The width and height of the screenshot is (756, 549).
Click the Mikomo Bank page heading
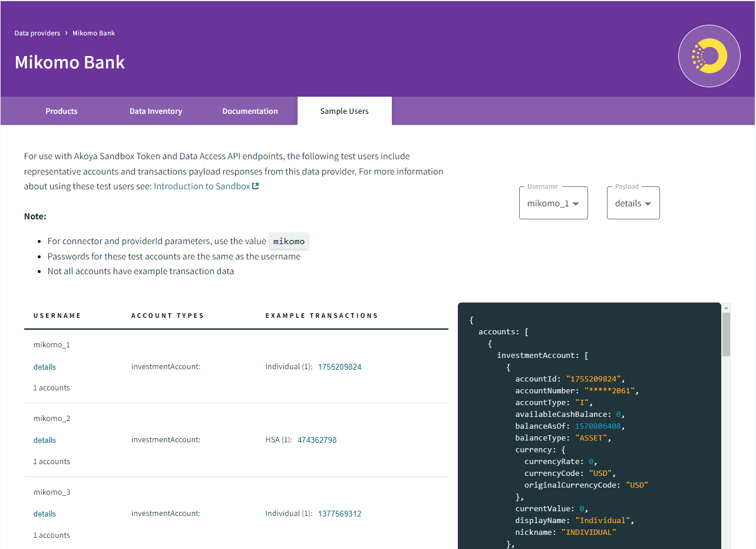point(70,63)
